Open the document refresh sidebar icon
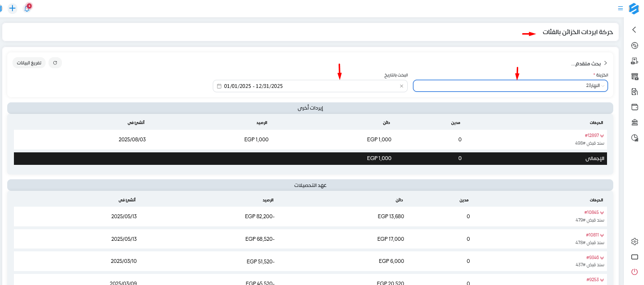 tap(634, 92)
